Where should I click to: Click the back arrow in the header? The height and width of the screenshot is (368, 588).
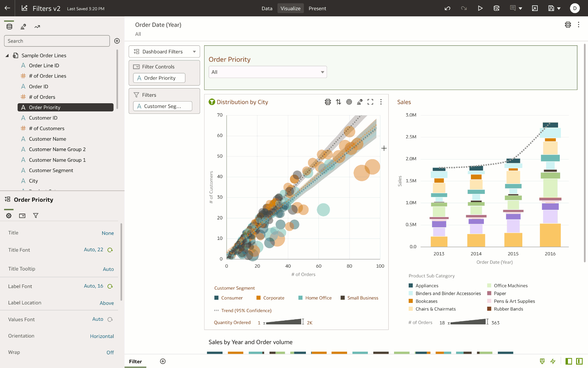[x=7, y=8]
